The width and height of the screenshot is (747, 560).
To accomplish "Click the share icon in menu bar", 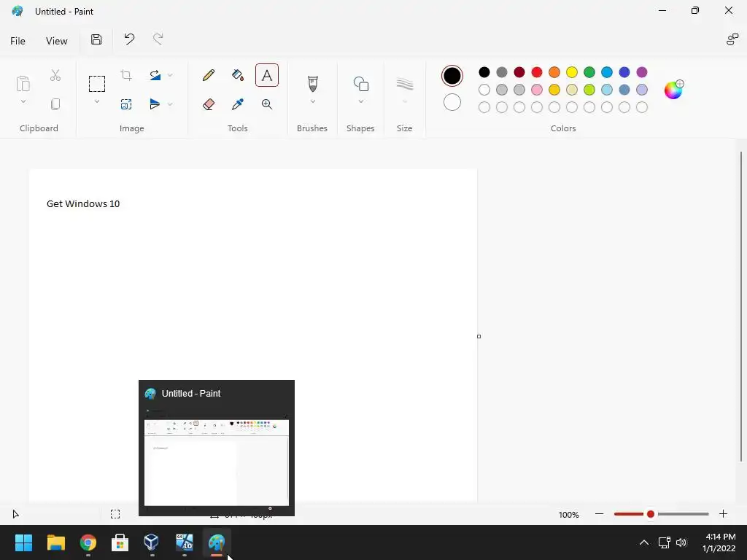I will [x=732, y=40].
